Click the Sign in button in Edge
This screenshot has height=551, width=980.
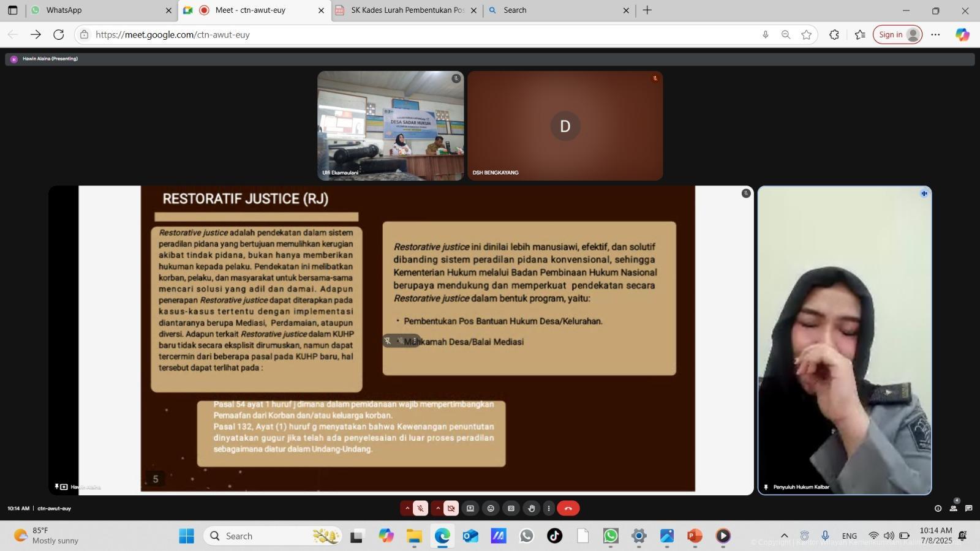897,35
